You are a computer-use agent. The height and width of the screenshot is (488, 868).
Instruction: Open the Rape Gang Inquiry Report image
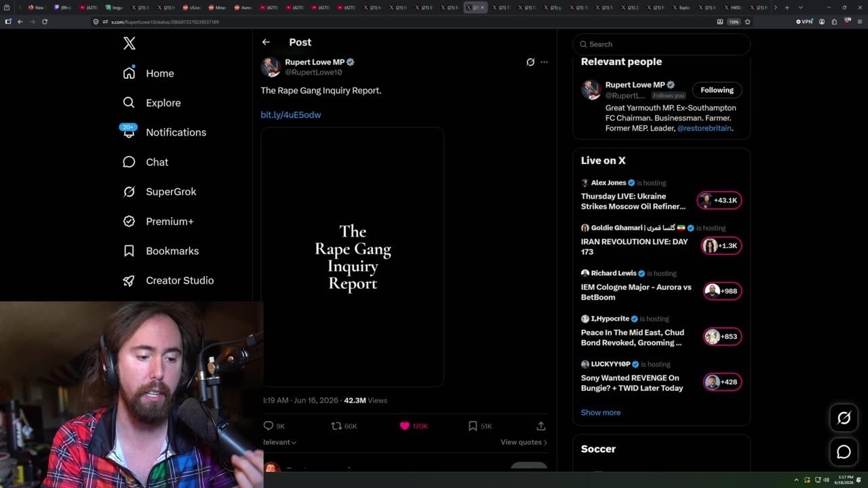coord(353,257)
